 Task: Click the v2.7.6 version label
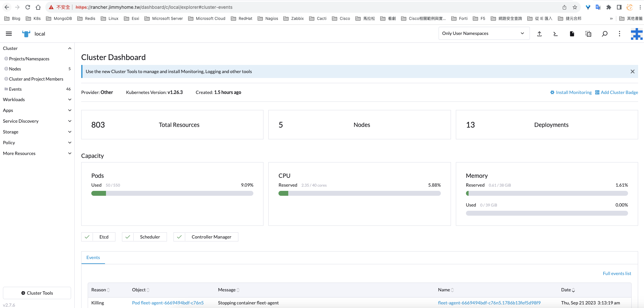(9, 305)
